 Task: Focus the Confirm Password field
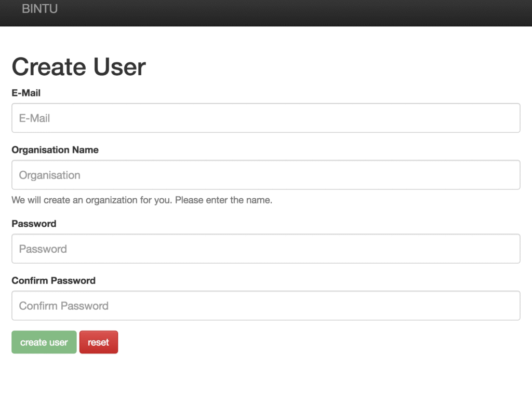(265, 306)
